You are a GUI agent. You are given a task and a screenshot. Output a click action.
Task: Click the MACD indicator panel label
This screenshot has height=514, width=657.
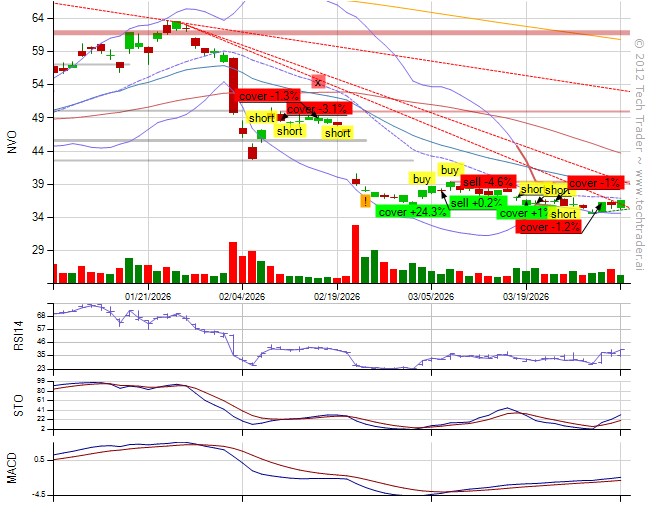point(12,469)
